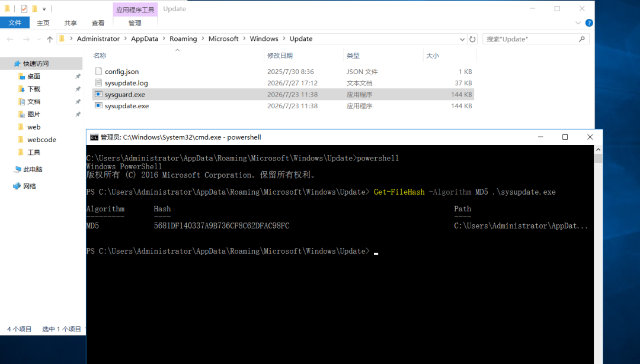Image resolution: width=640 pixels, height=364 pixels.
Task: Click the sysupdate.exe application icon
Action: [x=98, y=105]
